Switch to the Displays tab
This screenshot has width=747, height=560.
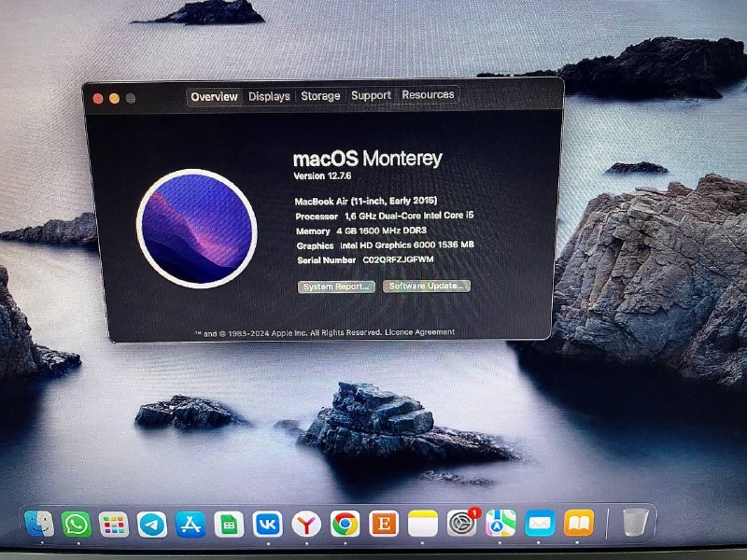pos(269,96)
